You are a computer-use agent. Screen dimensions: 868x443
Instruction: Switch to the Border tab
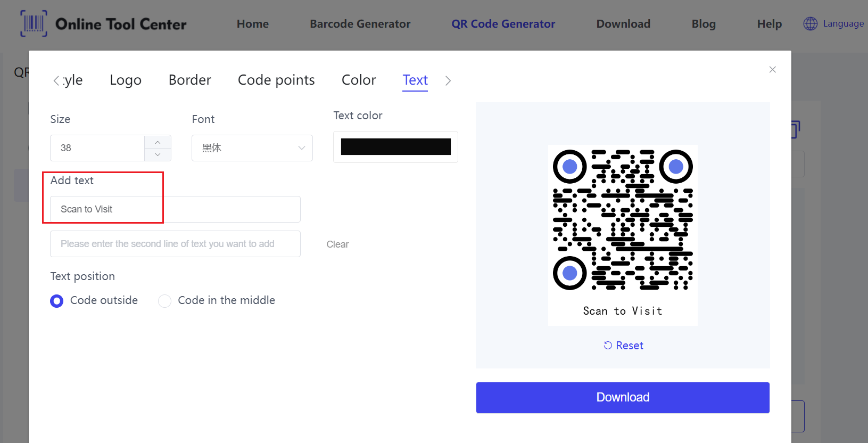189,80
